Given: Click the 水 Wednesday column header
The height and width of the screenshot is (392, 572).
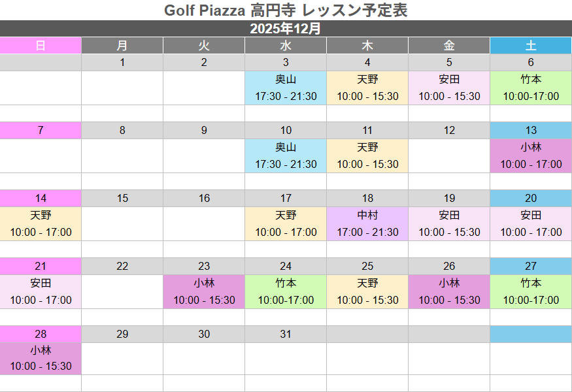Looking at the screenshot, I should [x=286, y=46].
